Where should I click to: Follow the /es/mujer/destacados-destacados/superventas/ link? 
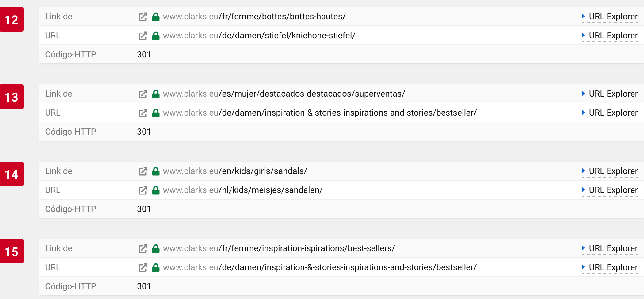coord(284,94)
